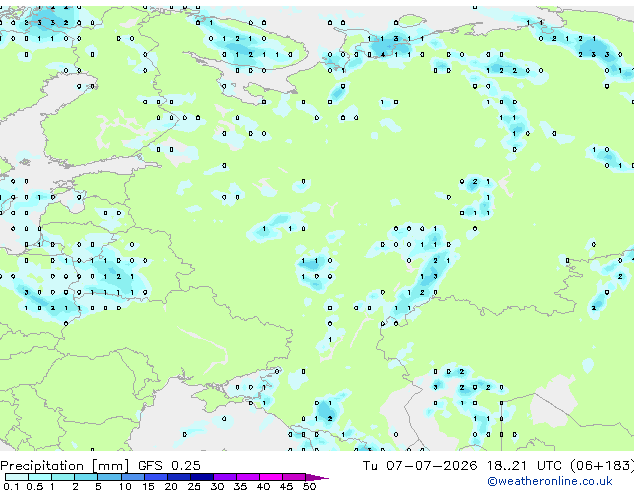Click the '20' legend scale value
Screen dimensions: 634x490
[171, 486]
